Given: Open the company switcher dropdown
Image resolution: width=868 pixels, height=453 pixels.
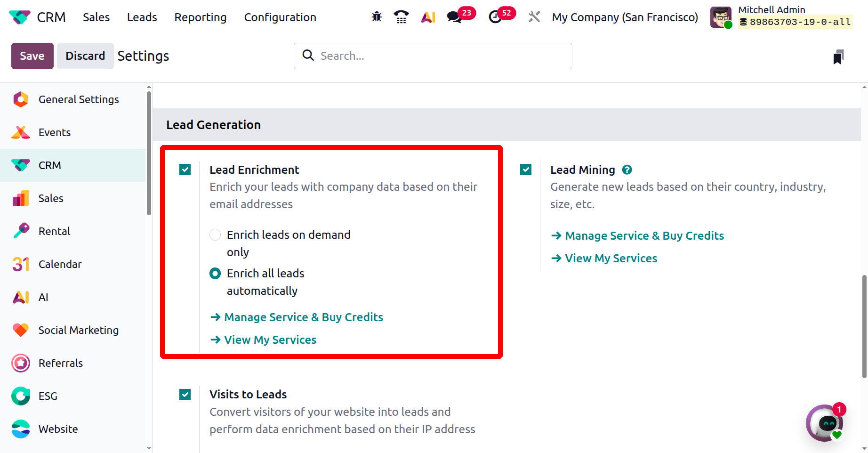Looking at the screenshot, I should [x=625, y=17].
